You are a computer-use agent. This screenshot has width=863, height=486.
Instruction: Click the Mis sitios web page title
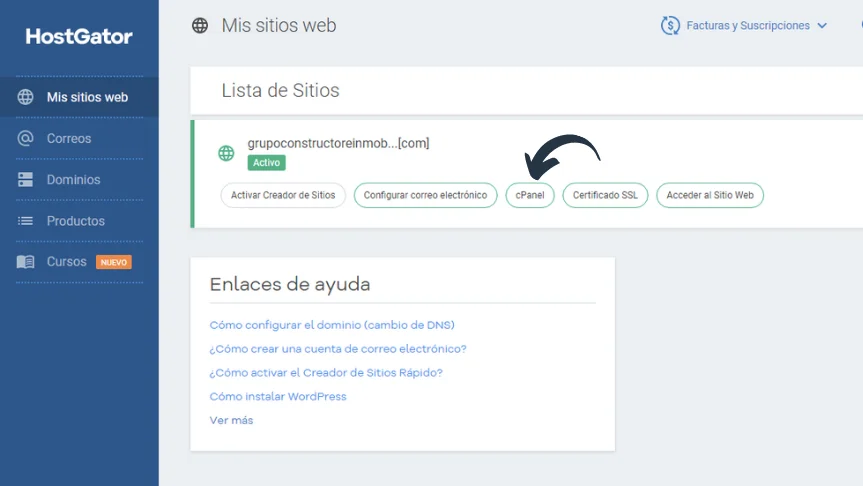coord(279,25)
